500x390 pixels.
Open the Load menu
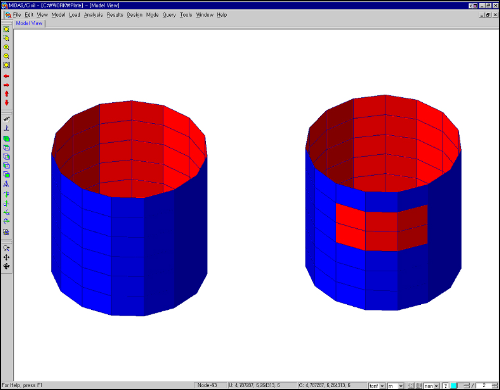click(x=75, y=15)
